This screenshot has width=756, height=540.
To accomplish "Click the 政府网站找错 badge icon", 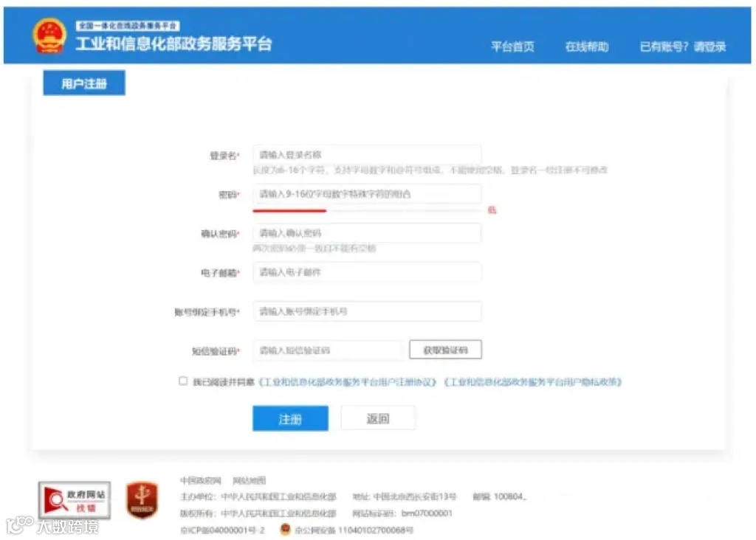I will tap(75, 500).
